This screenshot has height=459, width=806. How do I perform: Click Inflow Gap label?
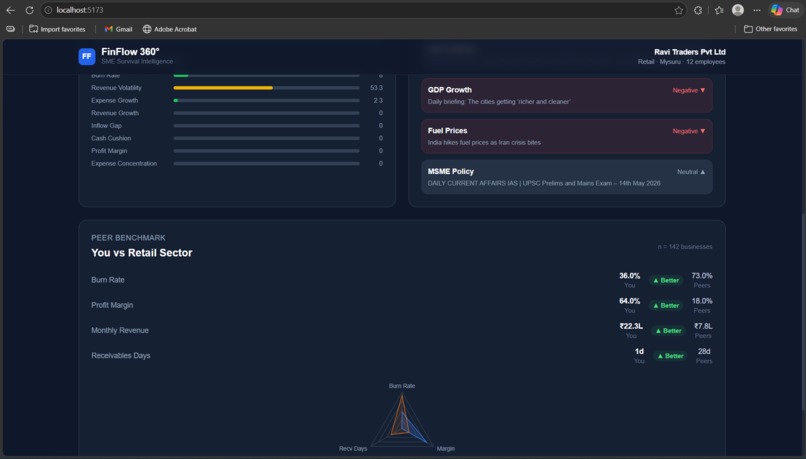tap(106, 125)
